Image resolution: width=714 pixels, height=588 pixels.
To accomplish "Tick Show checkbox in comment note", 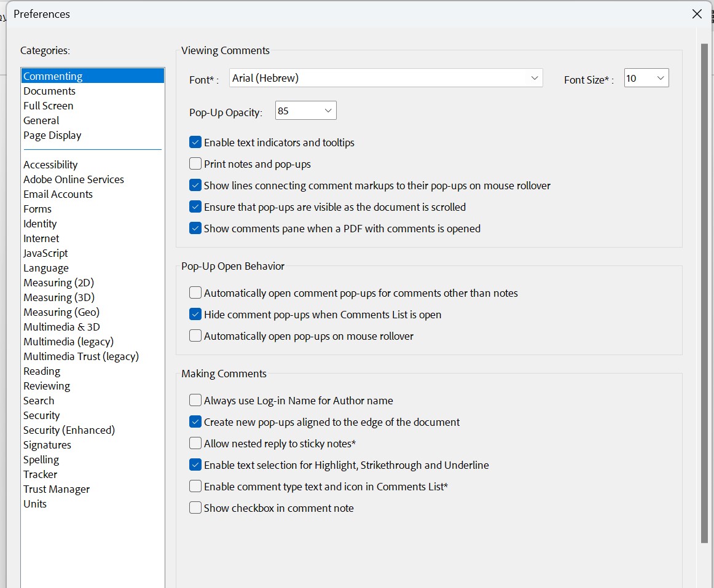I will 195,508.
